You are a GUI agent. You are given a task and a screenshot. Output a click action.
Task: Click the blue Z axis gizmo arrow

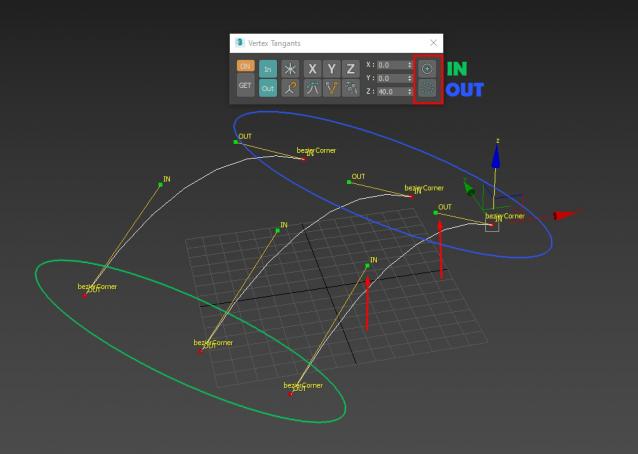(x=496, y=157)
